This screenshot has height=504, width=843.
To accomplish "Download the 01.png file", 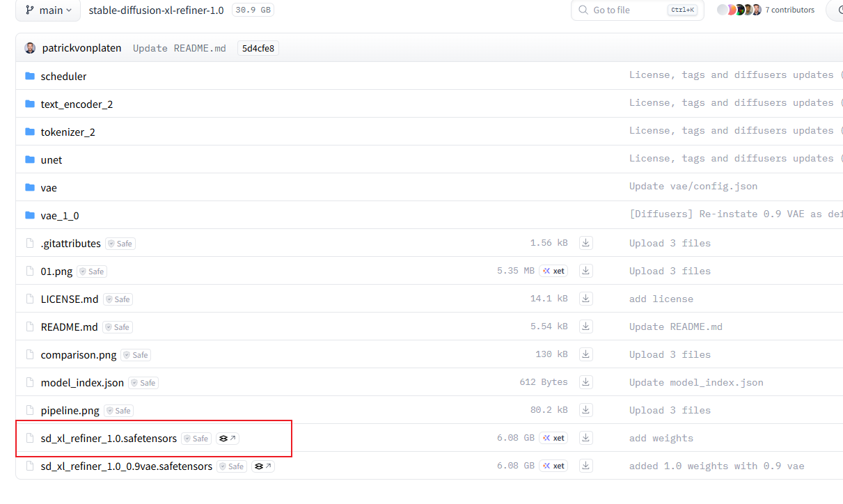I will coord(586,271).
